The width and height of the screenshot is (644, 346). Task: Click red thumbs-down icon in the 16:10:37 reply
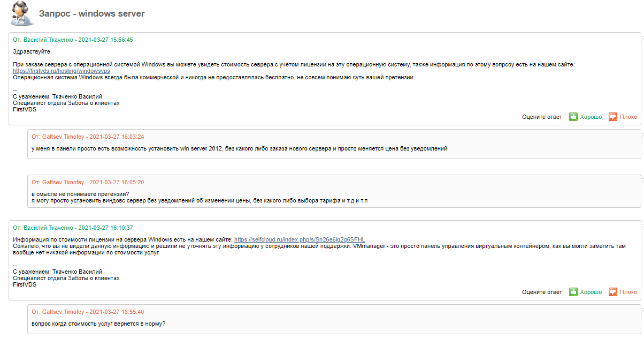613,292
